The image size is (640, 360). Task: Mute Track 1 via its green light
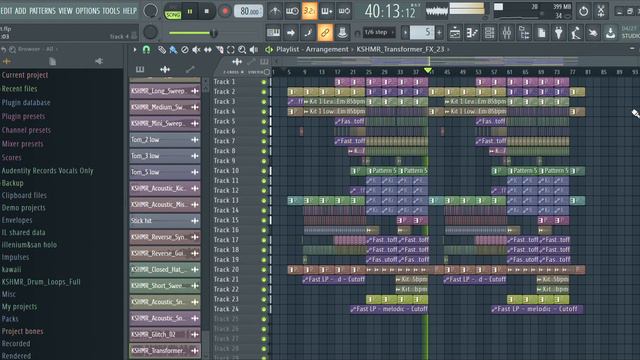[264, 82]
